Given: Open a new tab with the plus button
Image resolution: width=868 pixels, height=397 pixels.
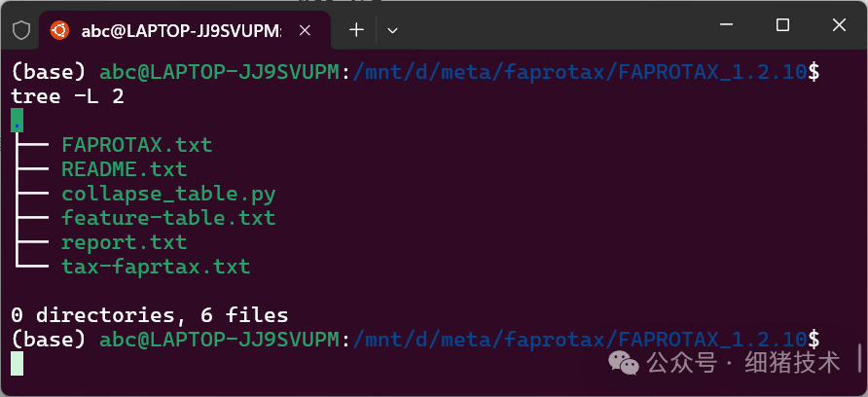Looking at the screenshot, I should pos(356,30).
